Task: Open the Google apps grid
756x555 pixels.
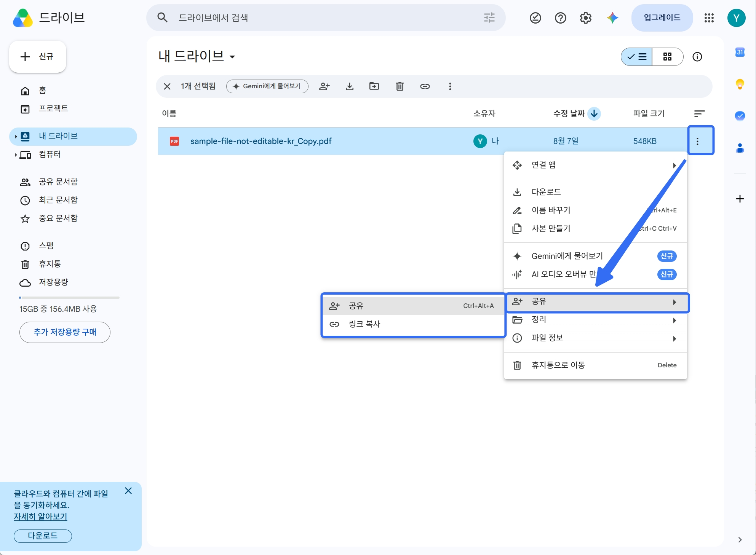Action: (x=709, y=18)
